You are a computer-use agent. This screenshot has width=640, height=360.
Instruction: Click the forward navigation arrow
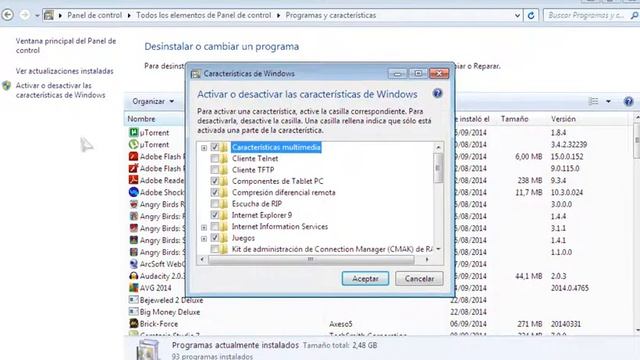click(x=25, y=15)
